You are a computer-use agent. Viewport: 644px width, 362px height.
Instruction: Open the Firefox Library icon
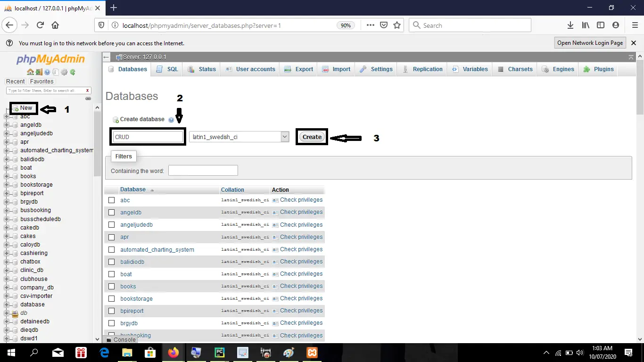click(586, 25)
